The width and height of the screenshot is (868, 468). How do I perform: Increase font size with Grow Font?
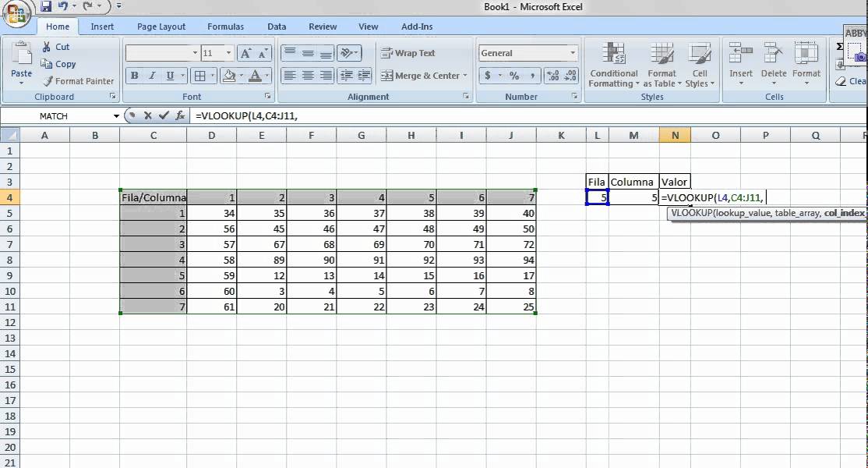pos(245,53)
